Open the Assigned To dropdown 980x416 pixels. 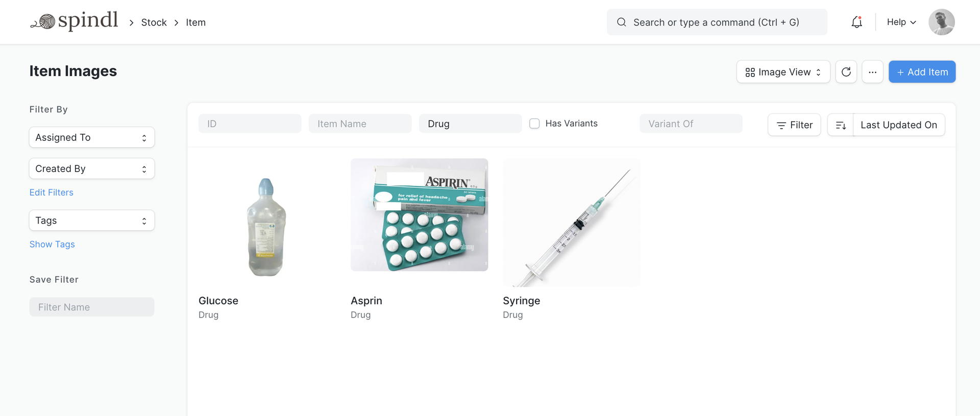[91, 137]
